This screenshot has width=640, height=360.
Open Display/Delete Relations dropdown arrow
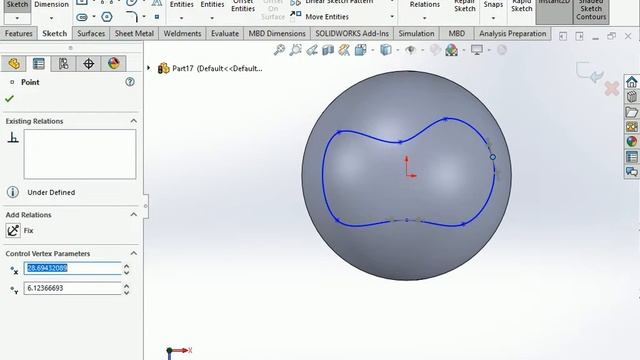coord(424,18)
